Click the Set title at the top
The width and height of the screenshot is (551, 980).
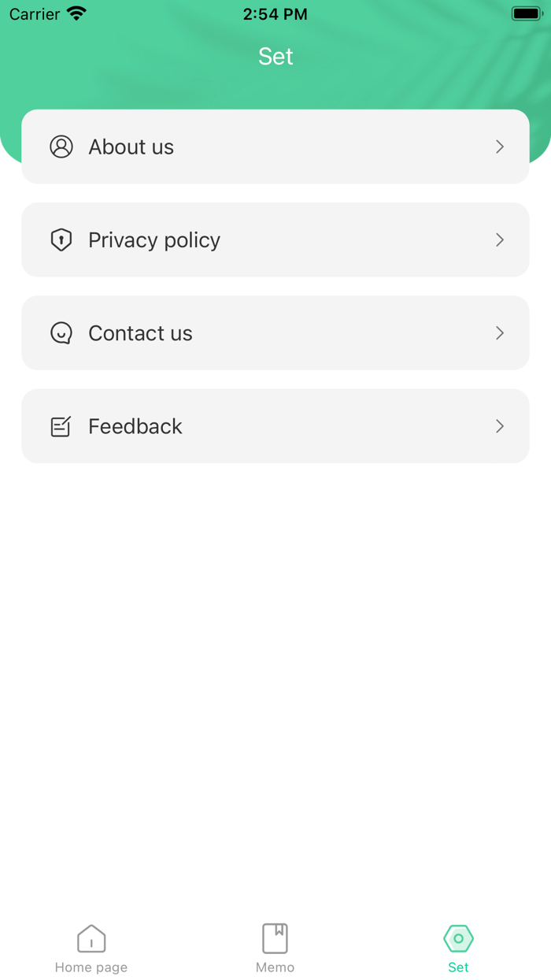coord(275,56)
